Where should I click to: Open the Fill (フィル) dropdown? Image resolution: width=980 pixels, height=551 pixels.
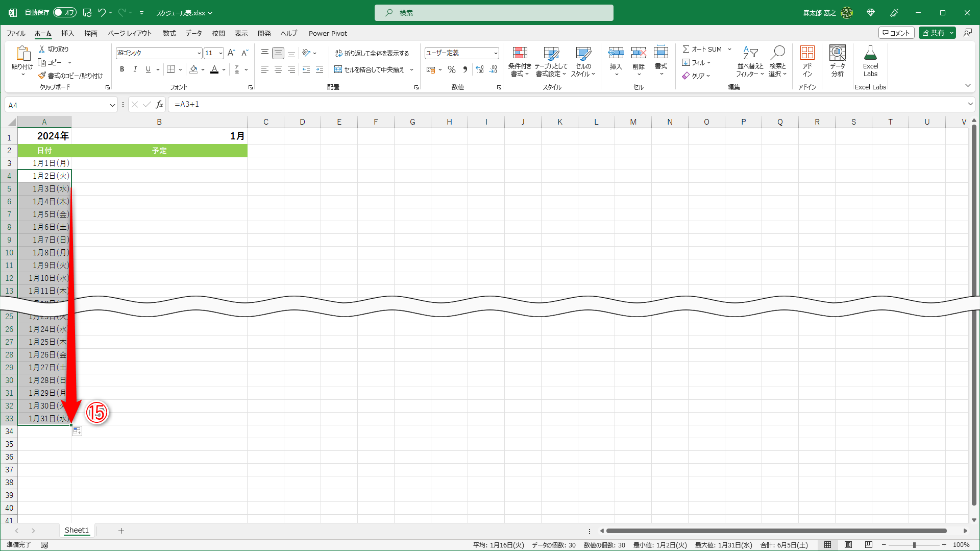[696, 63]
